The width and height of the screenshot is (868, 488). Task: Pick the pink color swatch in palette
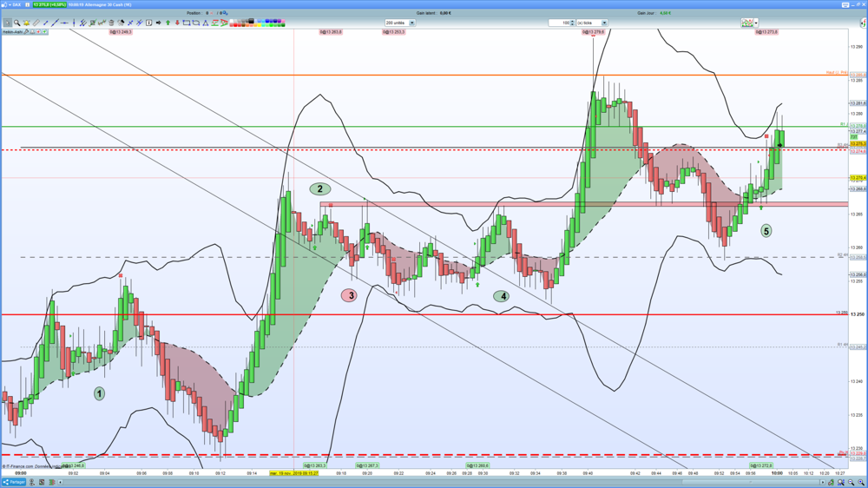(x=283, y=21)
